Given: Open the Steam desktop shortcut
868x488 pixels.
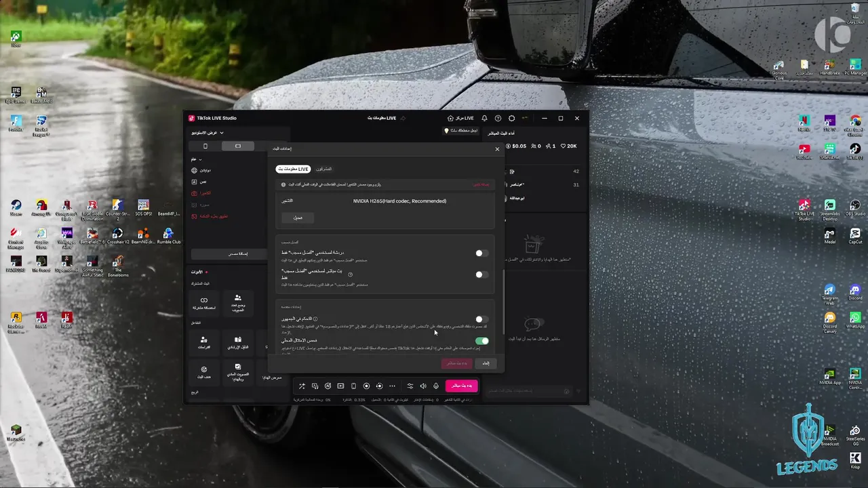Looking at the screenshot, I should tap(16, 207).
